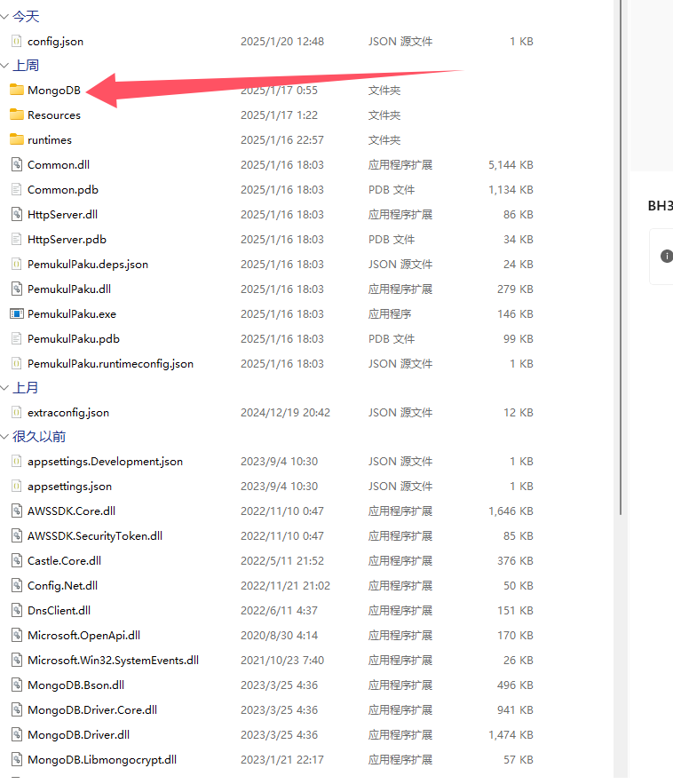Collapse the 上周 group chevron
673x784 pixels.
(x=4, y=65)
